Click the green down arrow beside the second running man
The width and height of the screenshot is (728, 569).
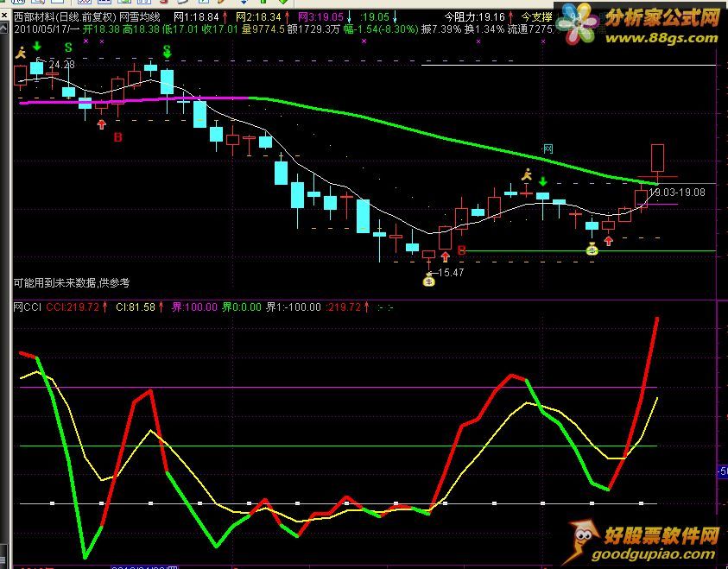click(542, 180)
